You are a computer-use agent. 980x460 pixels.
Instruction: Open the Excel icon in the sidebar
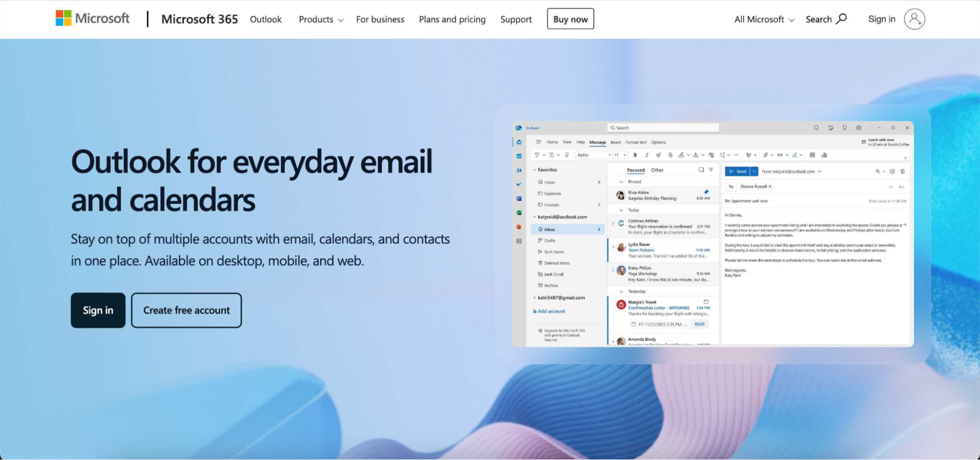tap(518, 211)
